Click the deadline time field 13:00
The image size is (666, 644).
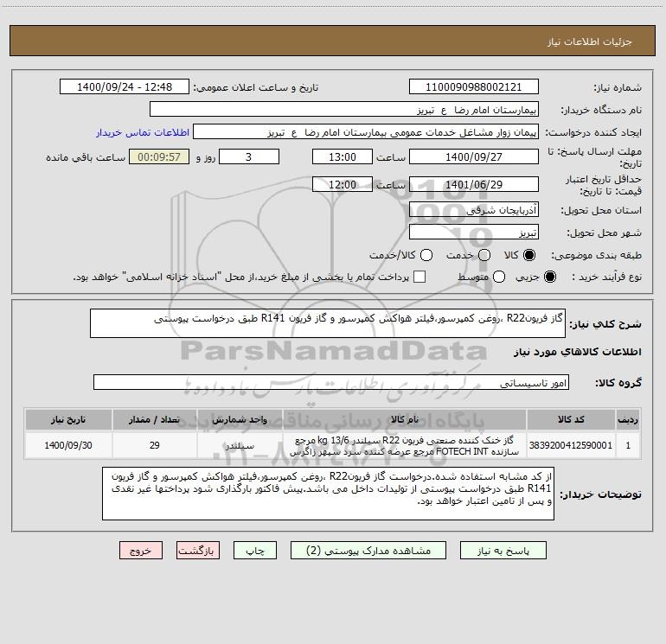point(343,156)
